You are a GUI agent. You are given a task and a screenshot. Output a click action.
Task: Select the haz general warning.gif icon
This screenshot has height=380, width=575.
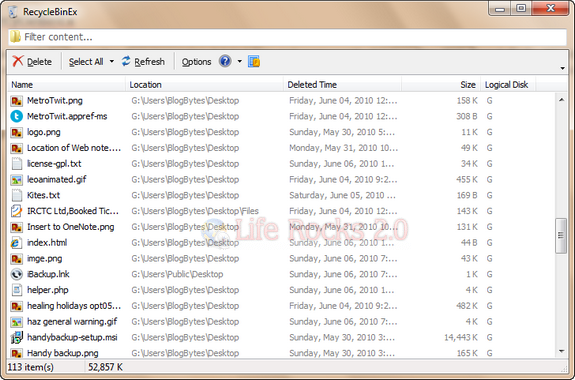(17, 321)
